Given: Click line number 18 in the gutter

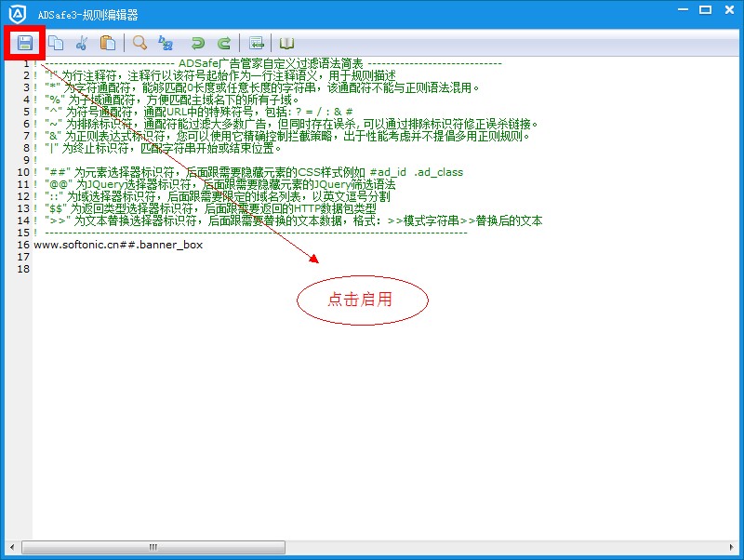Looking at the screenshot, I should [x=23, y=269].
